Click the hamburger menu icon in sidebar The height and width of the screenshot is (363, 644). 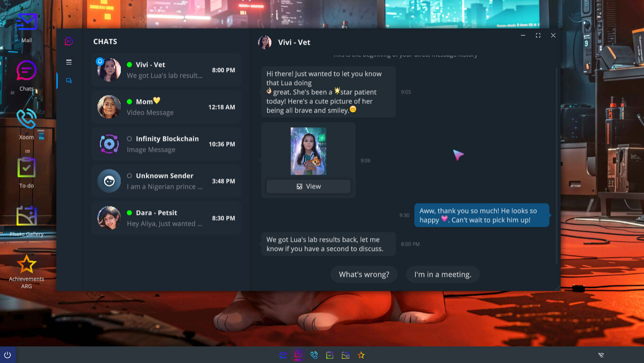pyautogui.click(x=69, y=62)
